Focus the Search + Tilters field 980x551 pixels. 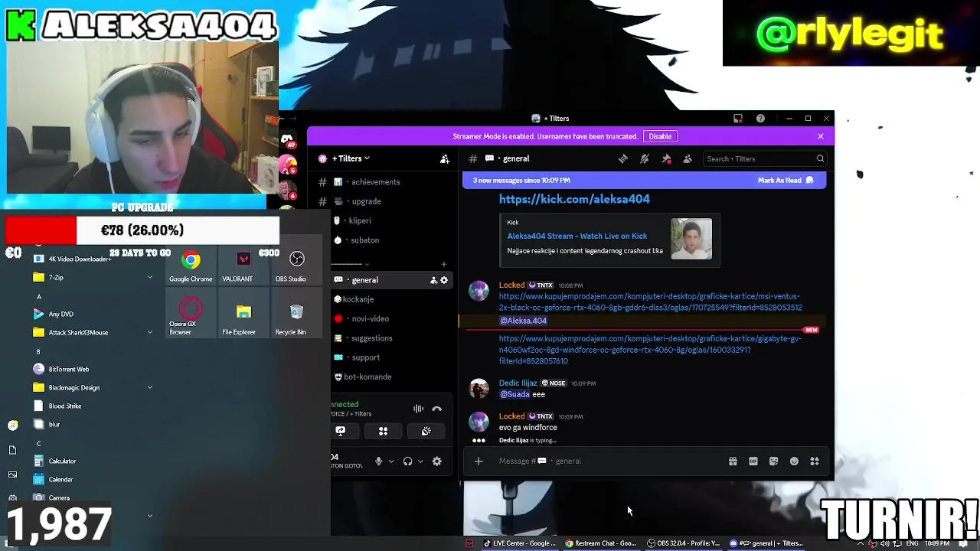(x=764, y=159)
